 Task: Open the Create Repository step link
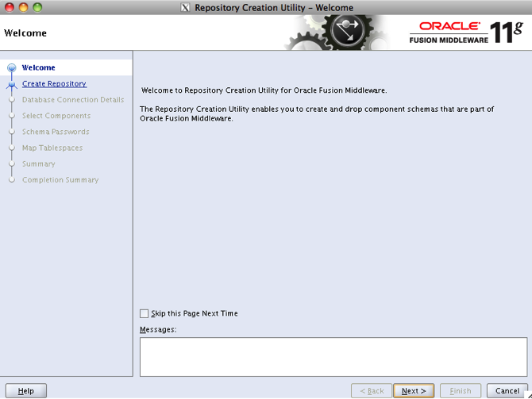(54, 84)
